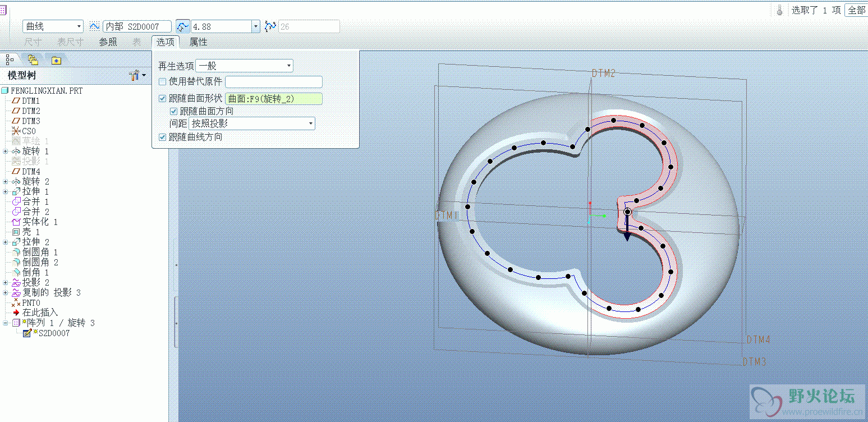Select the 拉伸 1 extrude feature icon

(x=16, y=192)
